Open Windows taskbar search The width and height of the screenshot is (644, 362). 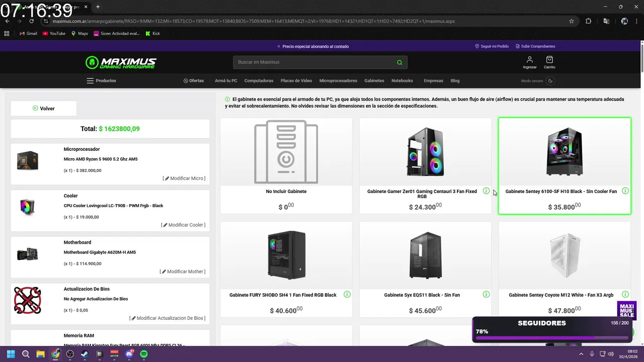[x=26, y=354]
